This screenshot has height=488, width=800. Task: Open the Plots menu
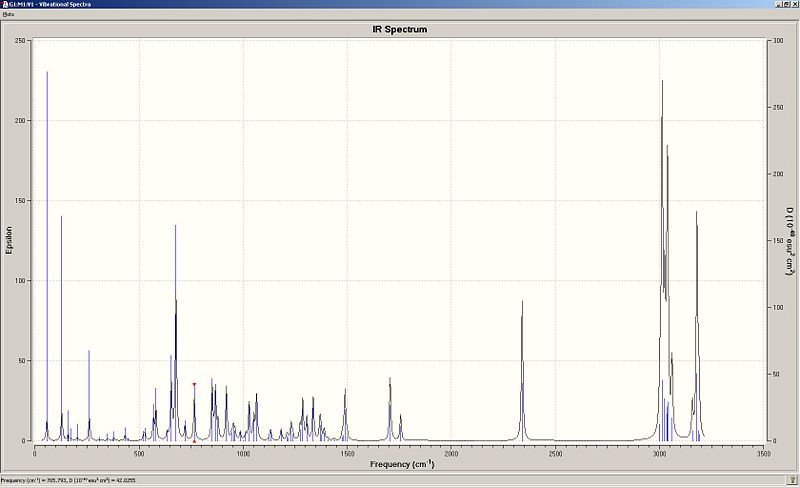[x=8, y=14]
